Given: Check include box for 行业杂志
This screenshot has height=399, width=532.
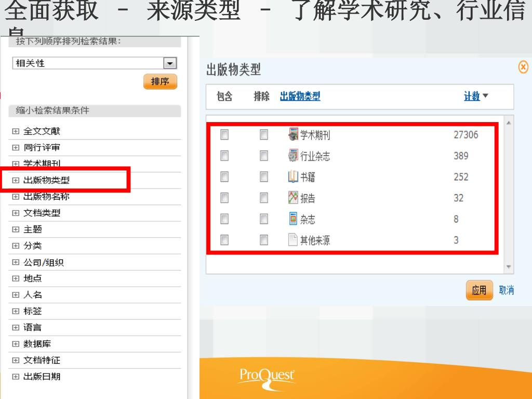Looking at the screenshot, I should (x=224, y=156).
